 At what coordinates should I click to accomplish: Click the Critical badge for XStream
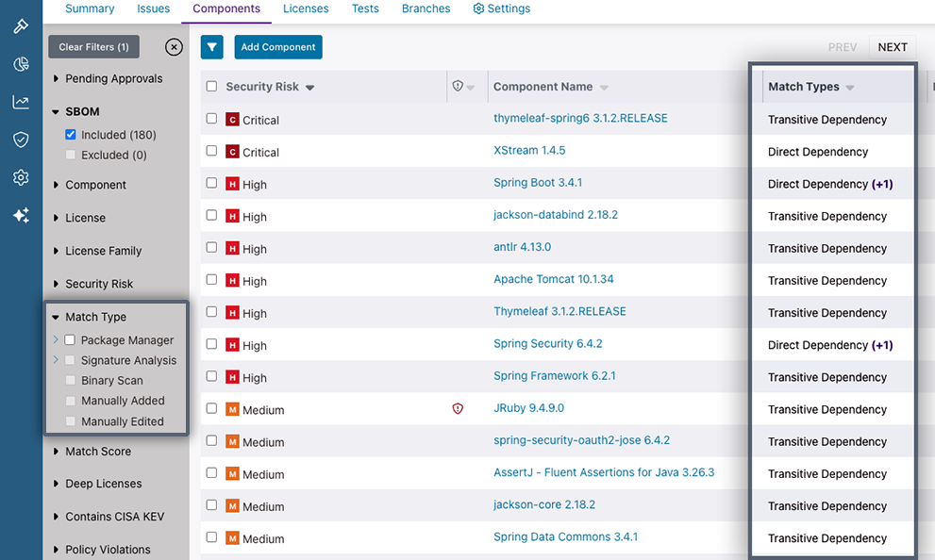coord(232,152)
